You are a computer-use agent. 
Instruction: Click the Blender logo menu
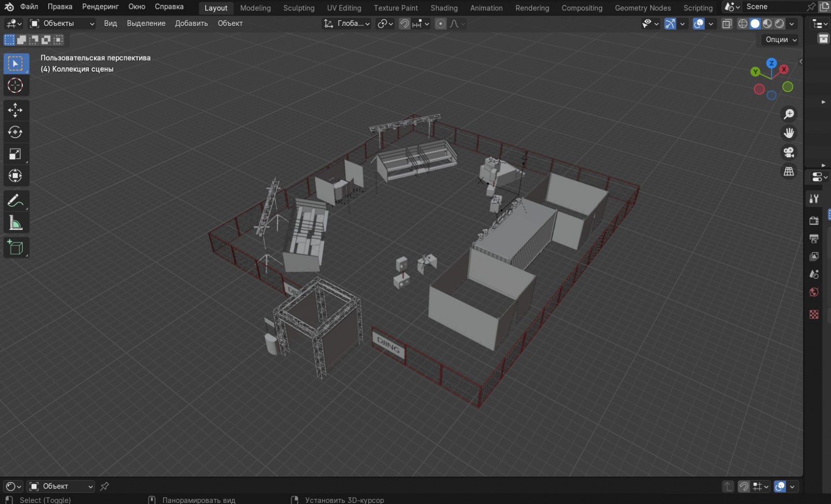point(9,7)
